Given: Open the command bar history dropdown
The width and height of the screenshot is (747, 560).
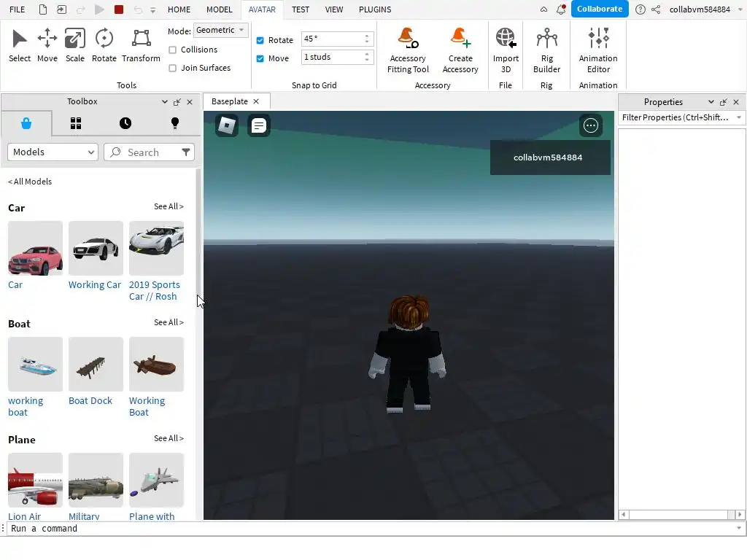Looking at the screenshot, I should (738, 528).
